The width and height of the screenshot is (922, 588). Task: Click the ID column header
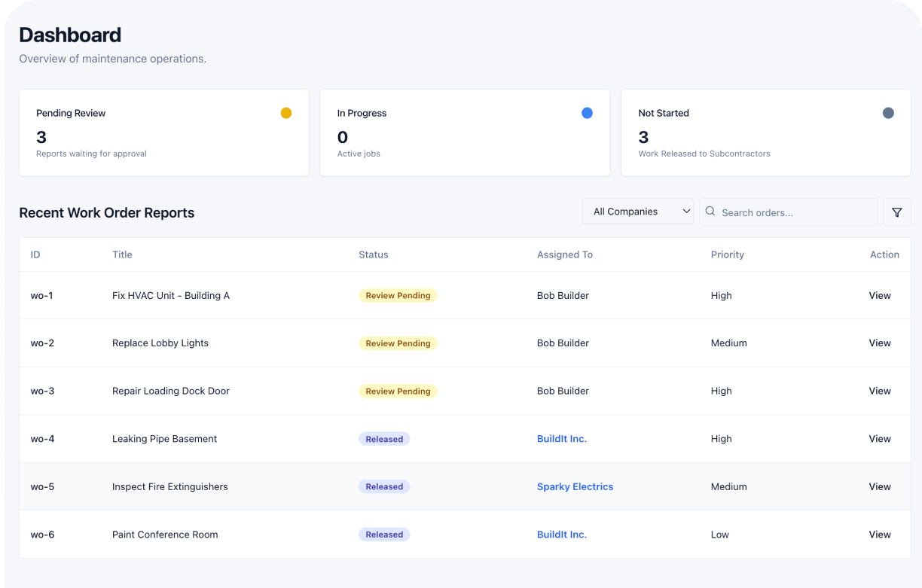(35, 254)
